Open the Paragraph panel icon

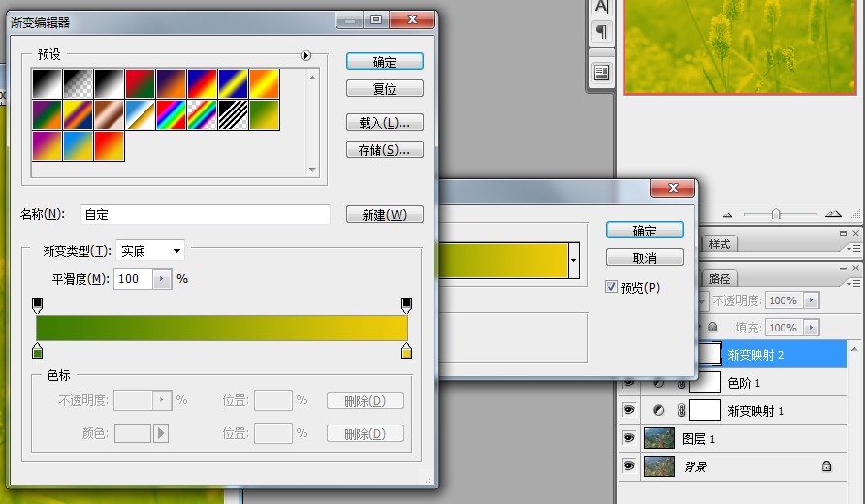601,32
